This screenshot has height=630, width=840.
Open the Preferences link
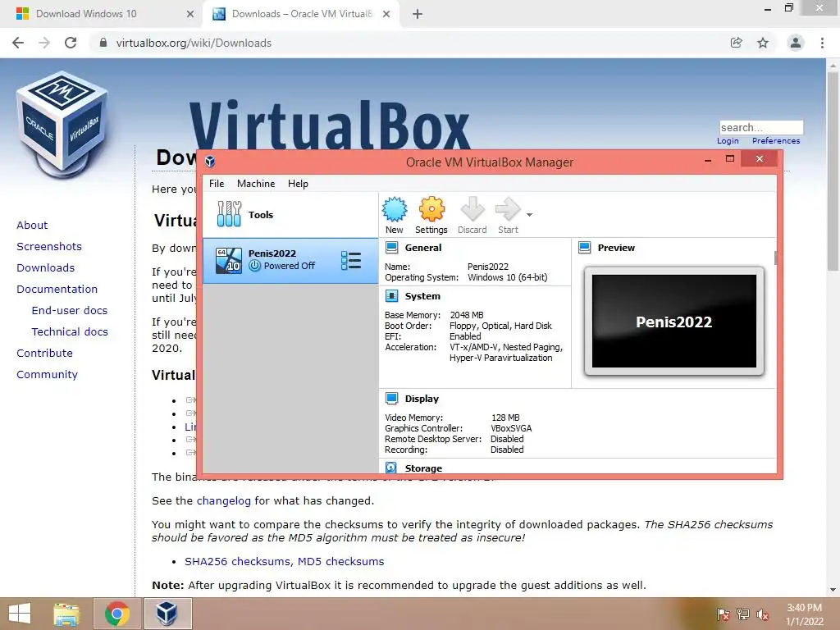(x=776, y=141)
